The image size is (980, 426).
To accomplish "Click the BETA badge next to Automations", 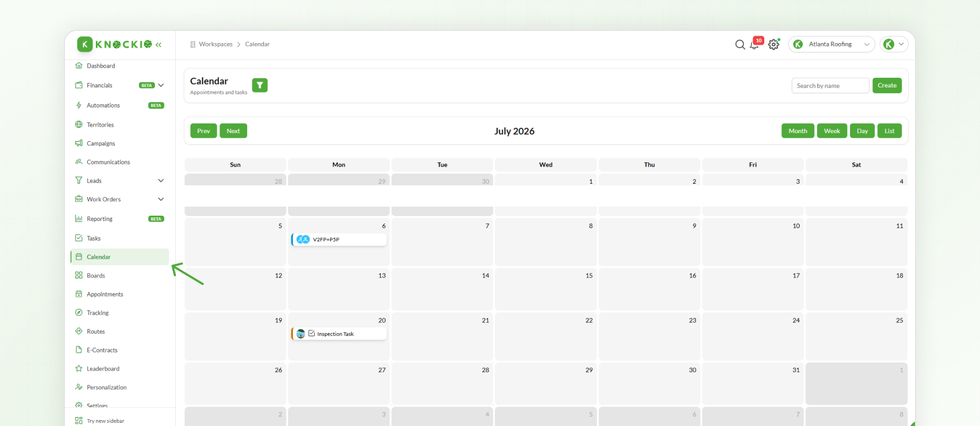I will tap(156, 105).
